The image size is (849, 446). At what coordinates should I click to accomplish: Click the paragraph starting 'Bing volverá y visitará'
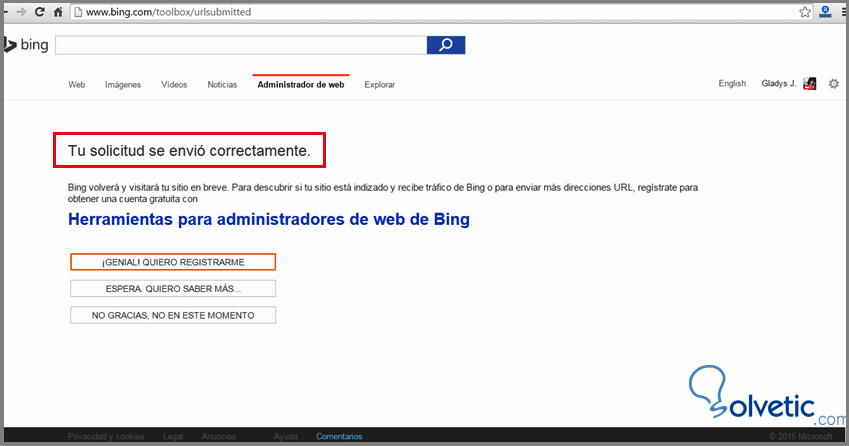point(382,193)
